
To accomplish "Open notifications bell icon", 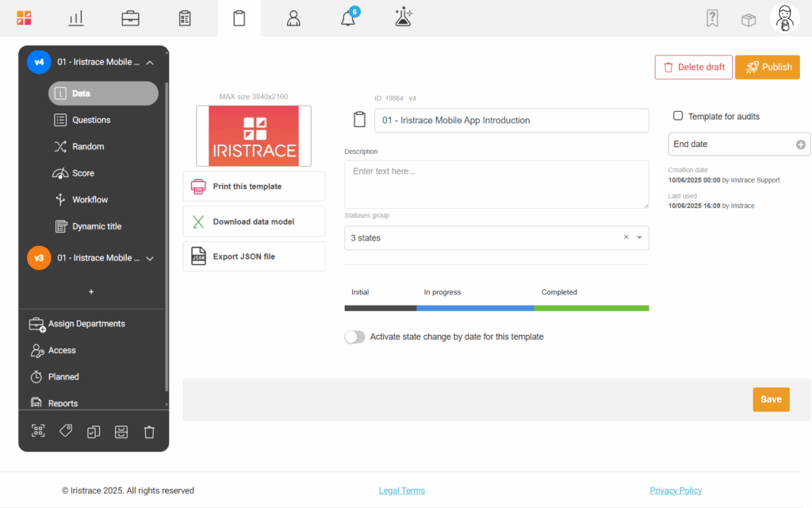I will (x=348, y=18).
